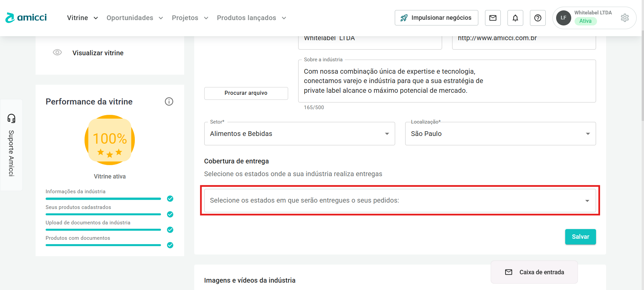
Task: Click the Suporte Amicci headset icon
Action: (11, 118)
